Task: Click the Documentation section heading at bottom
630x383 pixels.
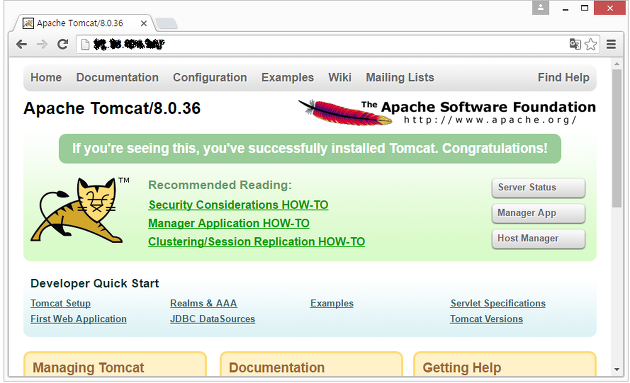Action: (x=277, y=368)
